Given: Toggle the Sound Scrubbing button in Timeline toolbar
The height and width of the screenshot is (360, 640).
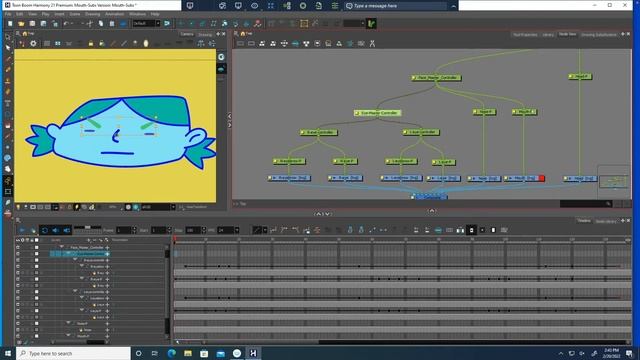Looking at the screenshot, I should click(67, 230).
